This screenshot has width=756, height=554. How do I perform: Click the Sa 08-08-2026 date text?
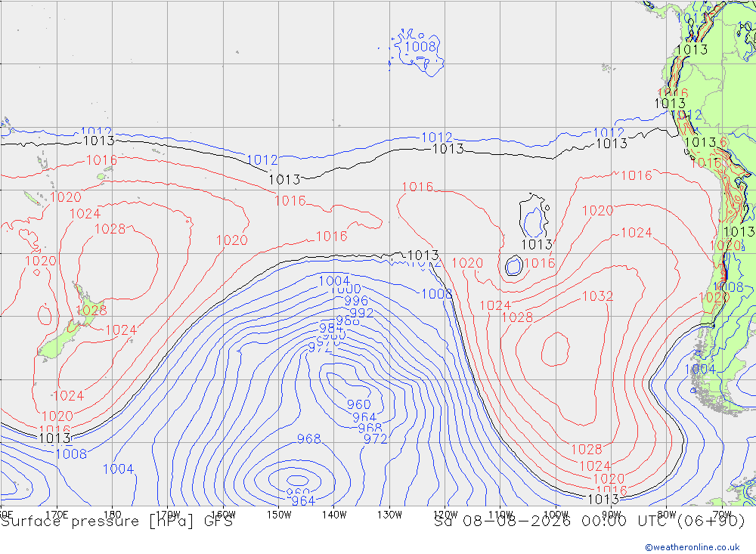[x=503, y=522]
